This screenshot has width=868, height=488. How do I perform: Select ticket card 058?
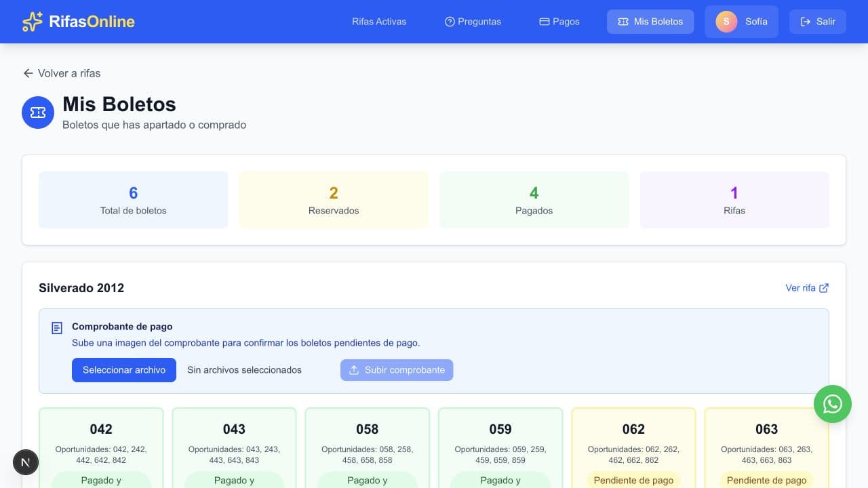pos(368,448)
